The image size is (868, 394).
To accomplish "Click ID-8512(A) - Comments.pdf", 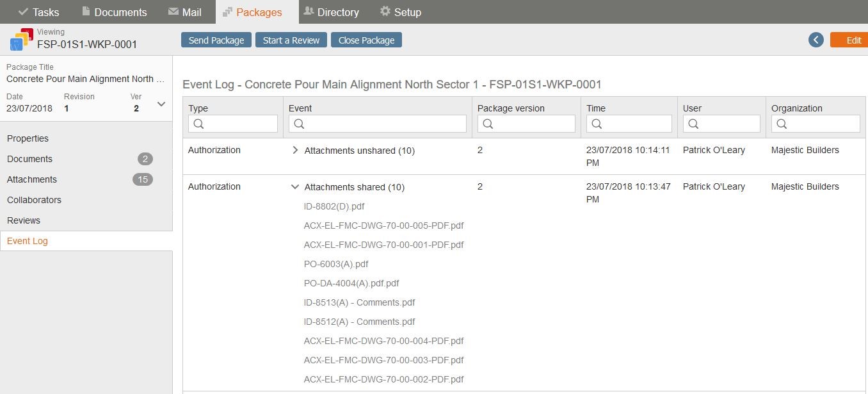I will tap(359, 322).
